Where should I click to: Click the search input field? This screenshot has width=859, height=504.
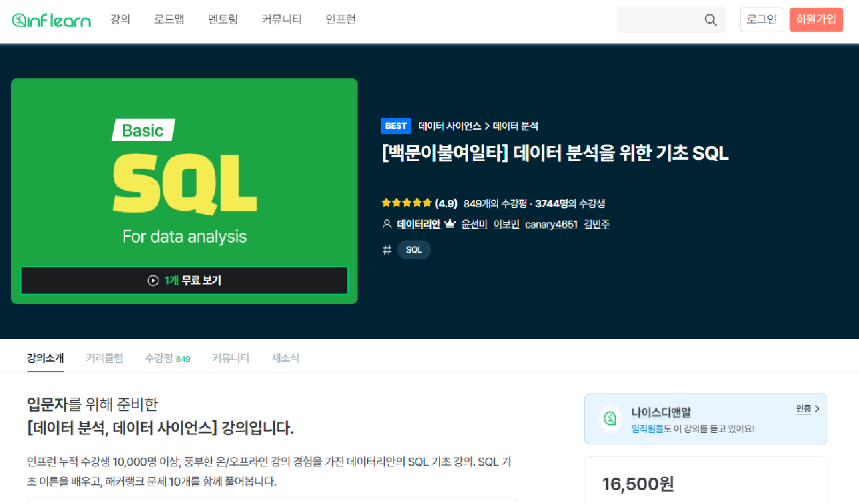pos(660,20)
